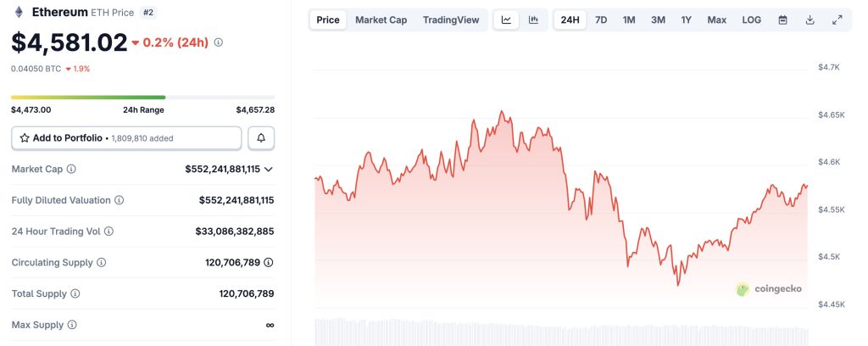Click info icon next to 24h change
Screen dimensions: 868x346
[220, 42]
